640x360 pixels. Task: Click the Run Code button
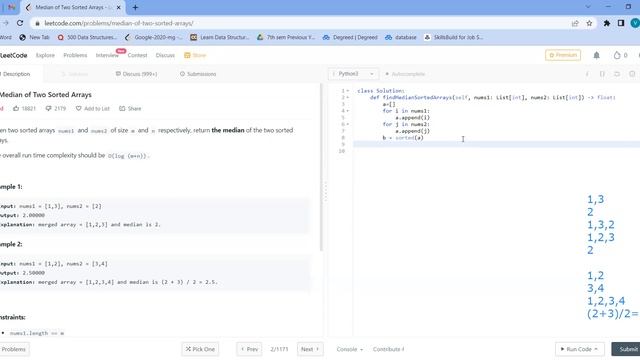(x=580, y=349)
